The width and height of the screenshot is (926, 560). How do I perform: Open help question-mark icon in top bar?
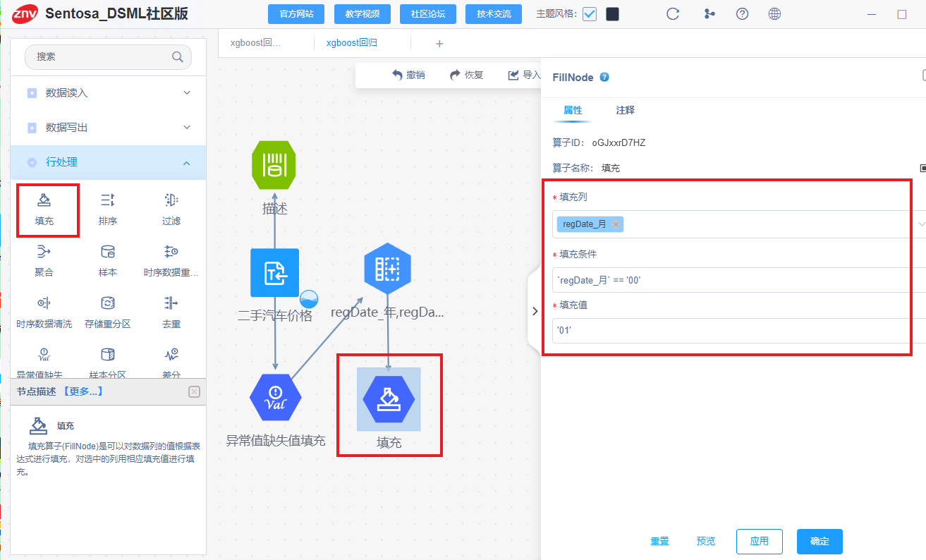742,14
